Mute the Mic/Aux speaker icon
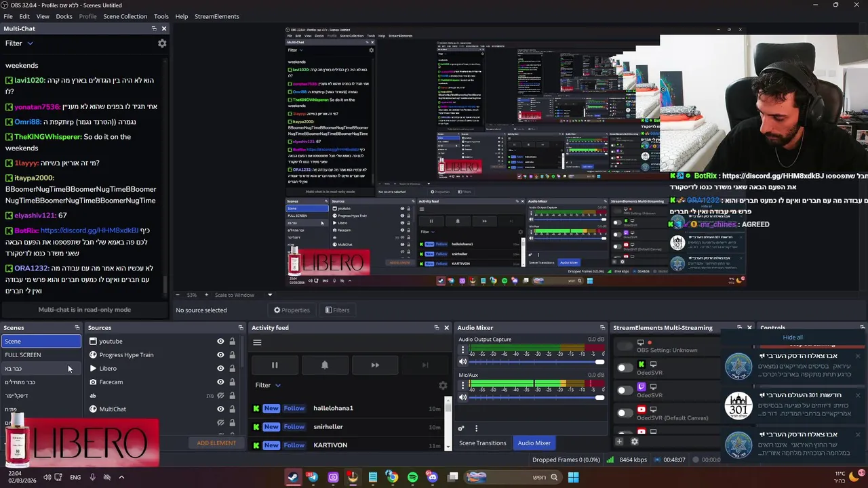 pos(463,397)
